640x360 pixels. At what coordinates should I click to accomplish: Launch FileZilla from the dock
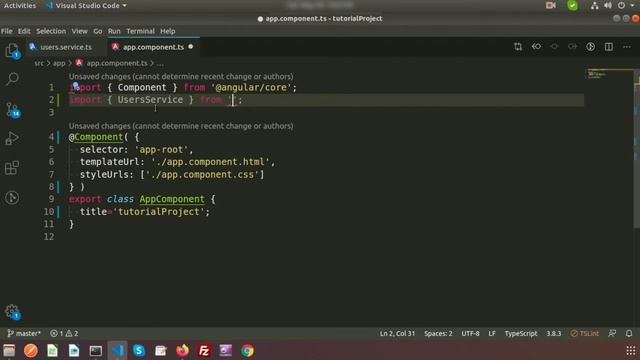tap(204, 351)
